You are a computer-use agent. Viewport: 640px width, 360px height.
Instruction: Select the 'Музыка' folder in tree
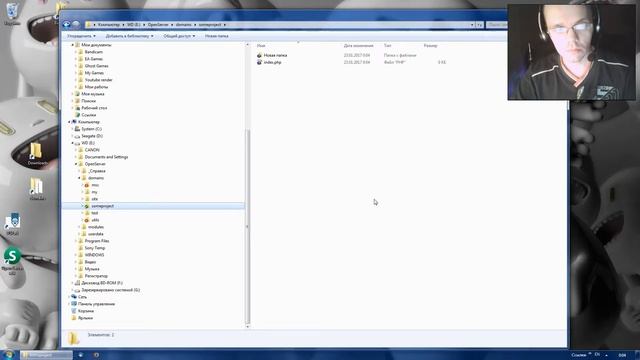pos(92,269)
